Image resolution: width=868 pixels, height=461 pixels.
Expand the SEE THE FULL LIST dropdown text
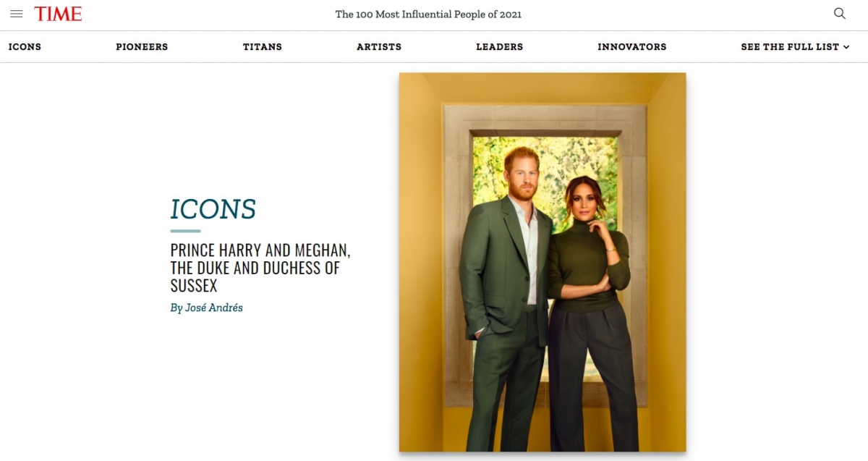[790, 47]
